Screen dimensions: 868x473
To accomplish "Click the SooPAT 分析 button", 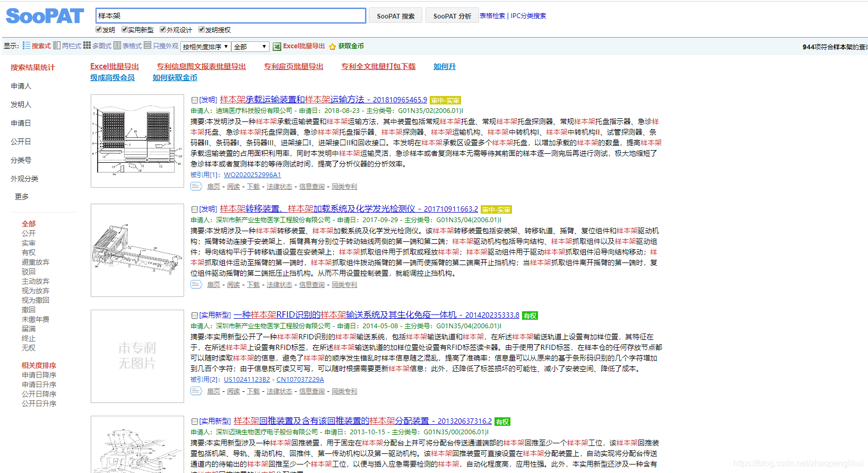I will click(x=452, y=16).
